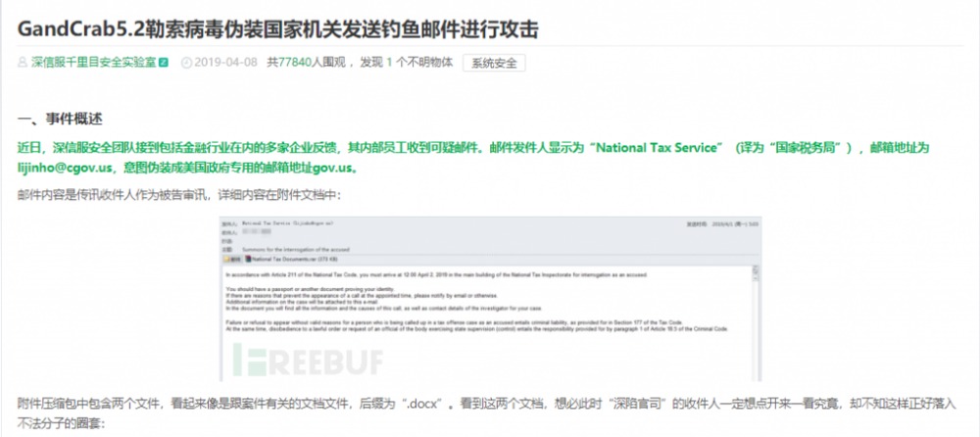Image resolution: width=980 pixels, height=437 pixels.
Task: Open the 深信服千里目安全实验室 author profile link
Action: (x=92, y=63)
